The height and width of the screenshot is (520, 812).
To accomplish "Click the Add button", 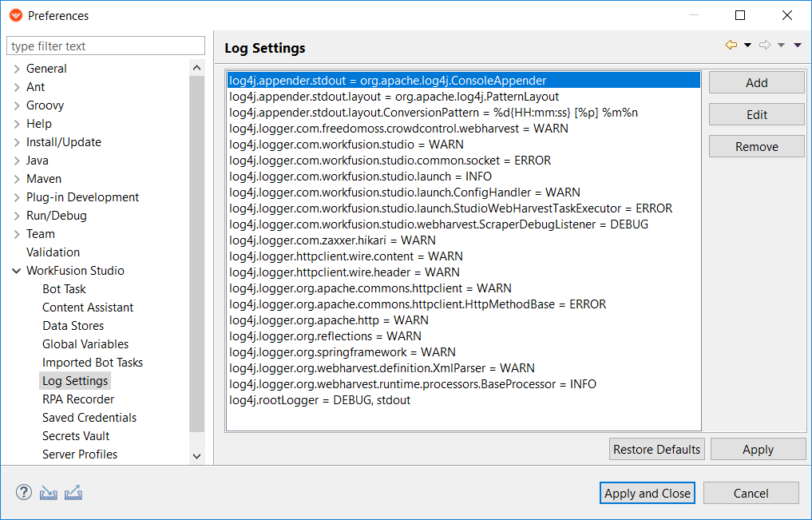I will click(757, 83).
